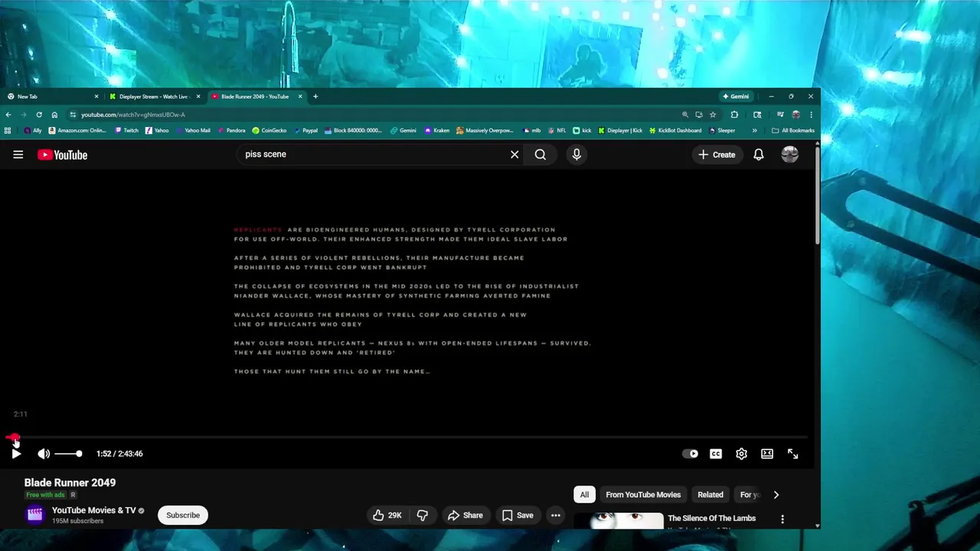Open the extensions puzzle icon

pyautogui.click(x=734, y=115)
